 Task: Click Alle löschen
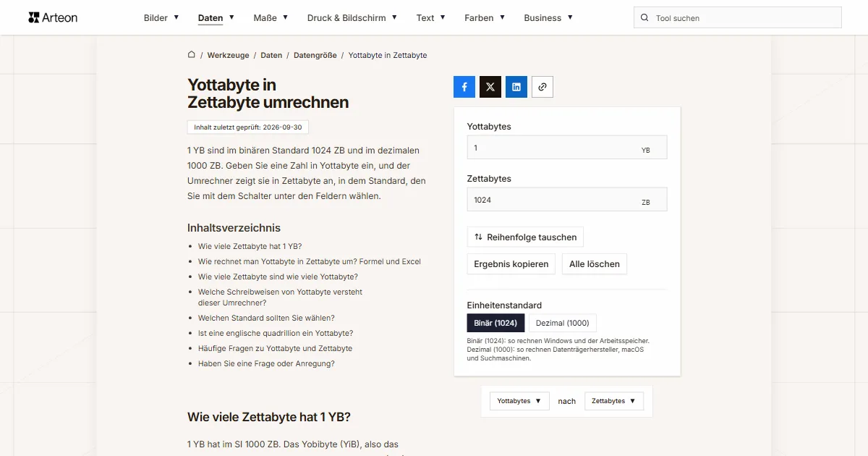pos(595,264)
